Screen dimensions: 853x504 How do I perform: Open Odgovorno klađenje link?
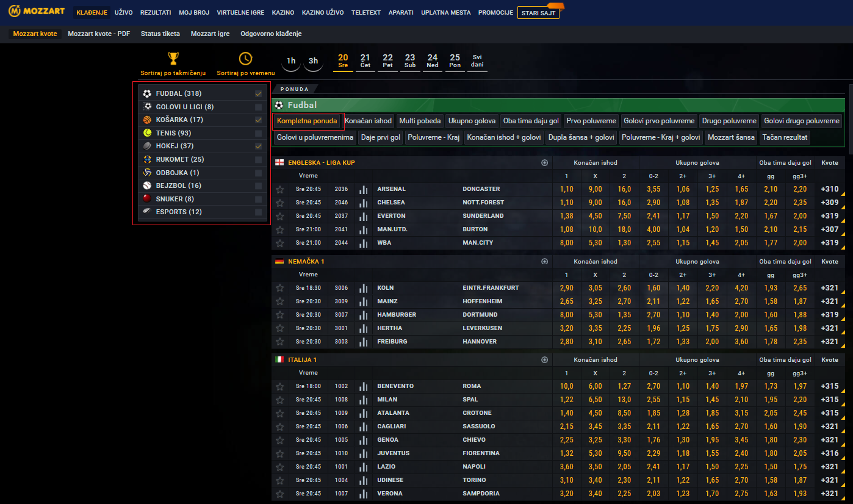(271, 34)
